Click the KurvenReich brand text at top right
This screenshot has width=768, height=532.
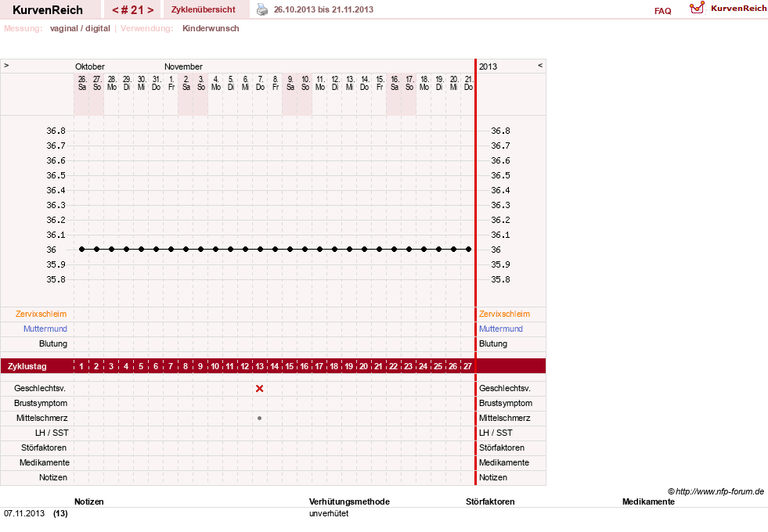click(738, 9)
